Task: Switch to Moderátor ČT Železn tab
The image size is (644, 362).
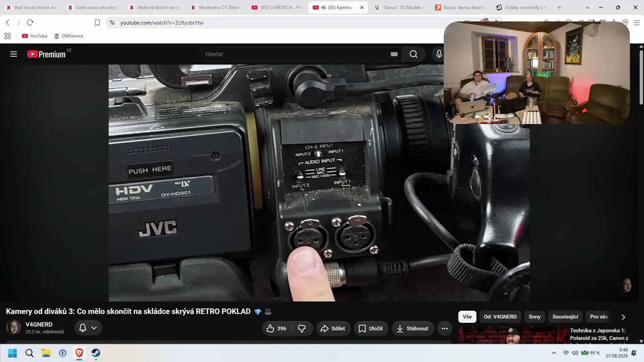Action: pos(215,8)
